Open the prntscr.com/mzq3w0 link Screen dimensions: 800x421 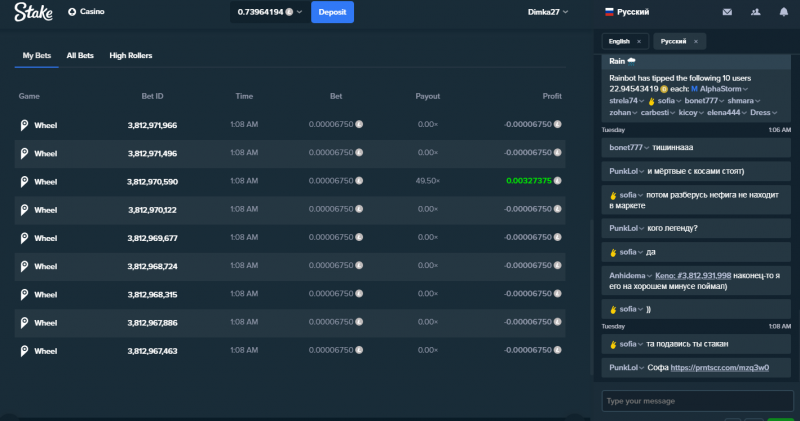point(719,367)
